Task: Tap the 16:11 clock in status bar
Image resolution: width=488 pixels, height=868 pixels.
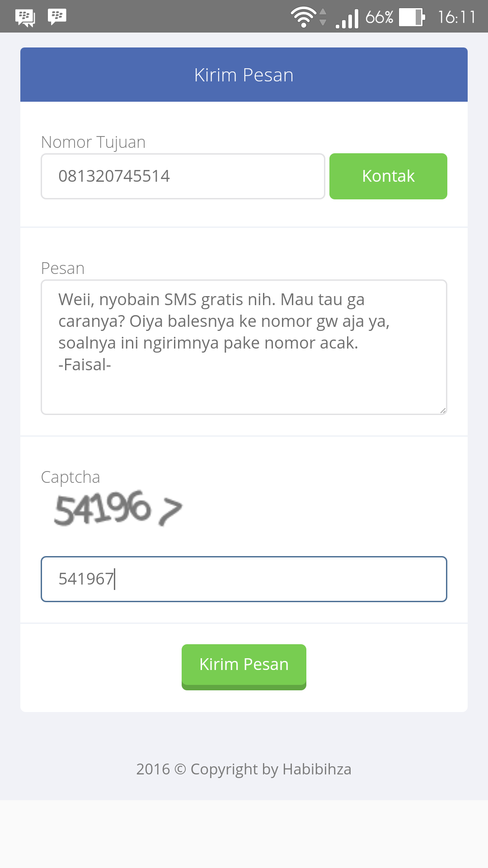Action: [456, 17]
